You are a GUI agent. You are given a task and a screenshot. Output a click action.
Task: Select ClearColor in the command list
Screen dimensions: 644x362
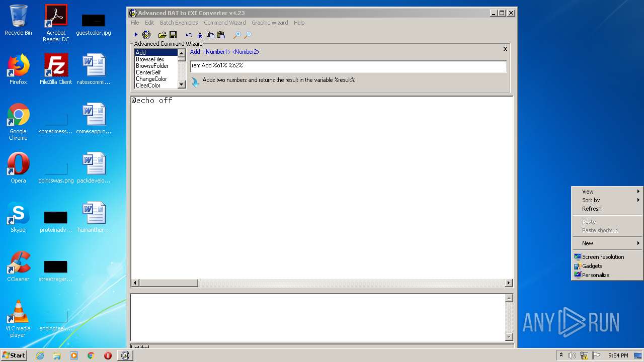click(156, 85)
